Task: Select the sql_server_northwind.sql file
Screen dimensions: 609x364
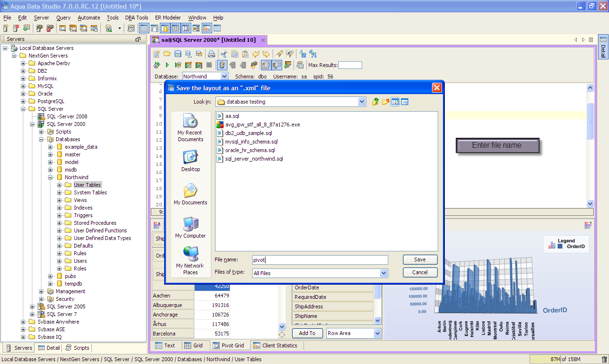Action: [250, 159]
